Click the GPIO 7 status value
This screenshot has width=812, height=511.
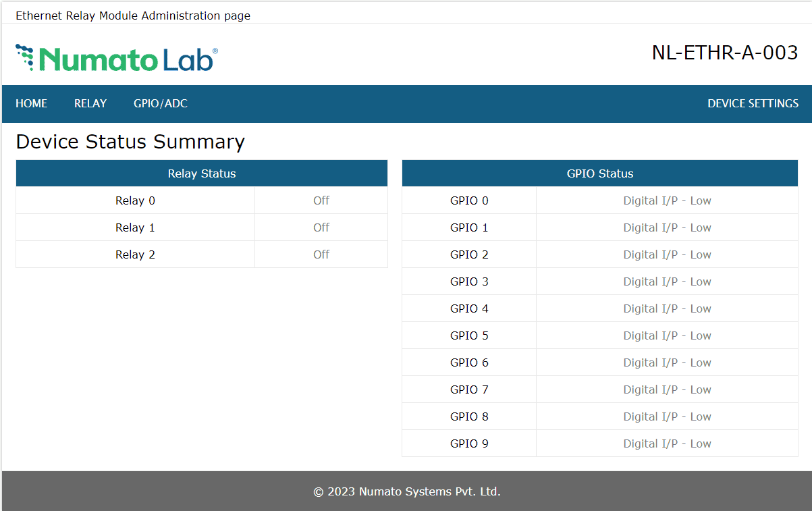pos(667,389)
